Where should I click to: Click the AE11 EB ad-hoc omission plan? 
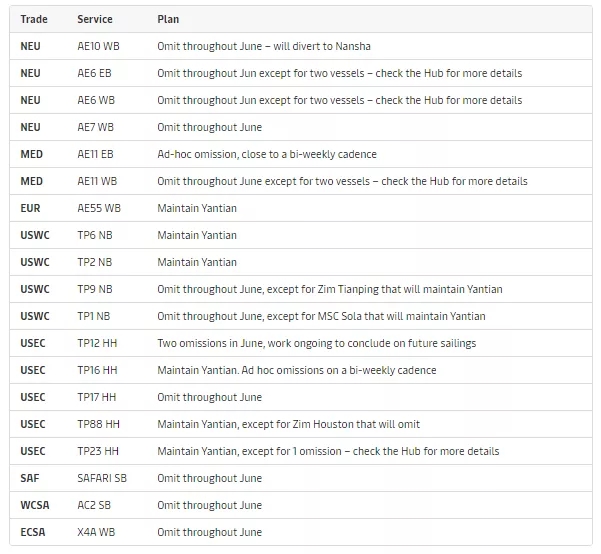pos(266,155)
